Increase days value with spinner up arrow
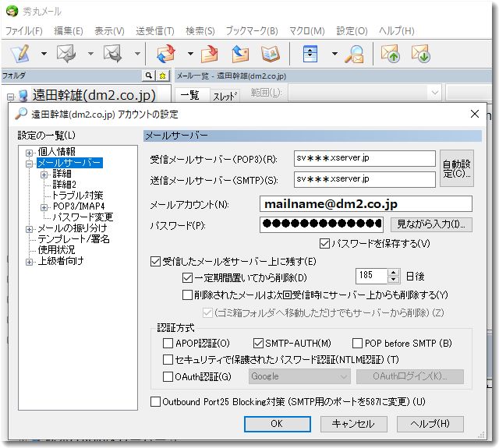This screenshot has width=499, height=448. (393, 273)
